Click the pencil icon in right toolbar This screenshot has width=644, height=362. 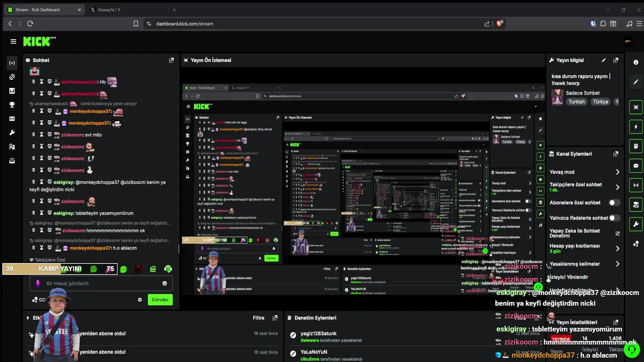click(636, 81)
